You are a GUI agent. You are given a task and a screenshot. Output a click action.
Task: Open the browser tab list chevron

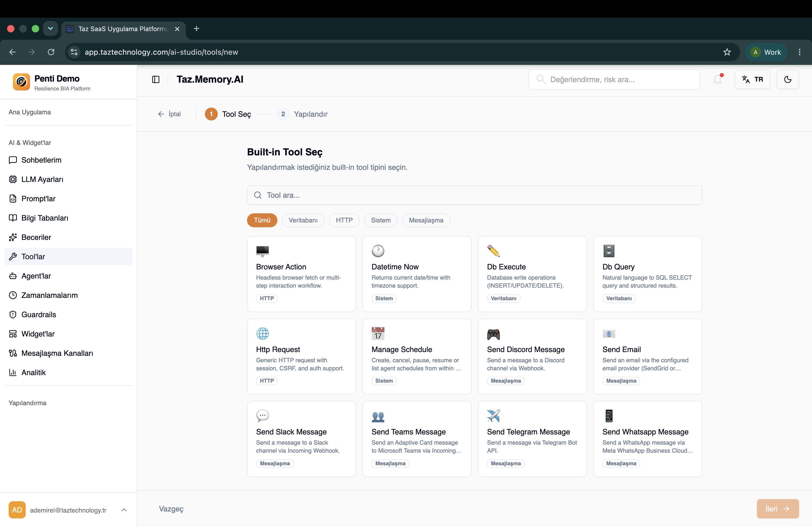click(50, 29)
